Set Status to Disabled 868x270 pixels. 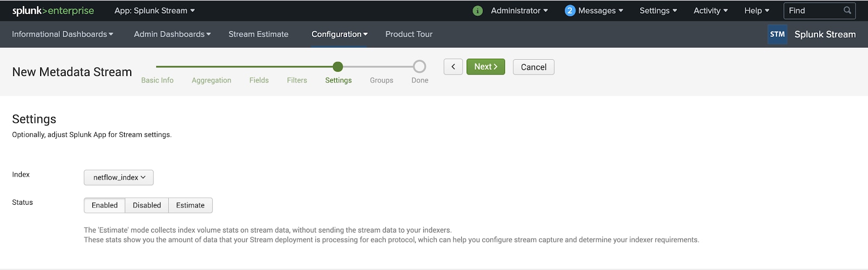[x=147, y=205]
